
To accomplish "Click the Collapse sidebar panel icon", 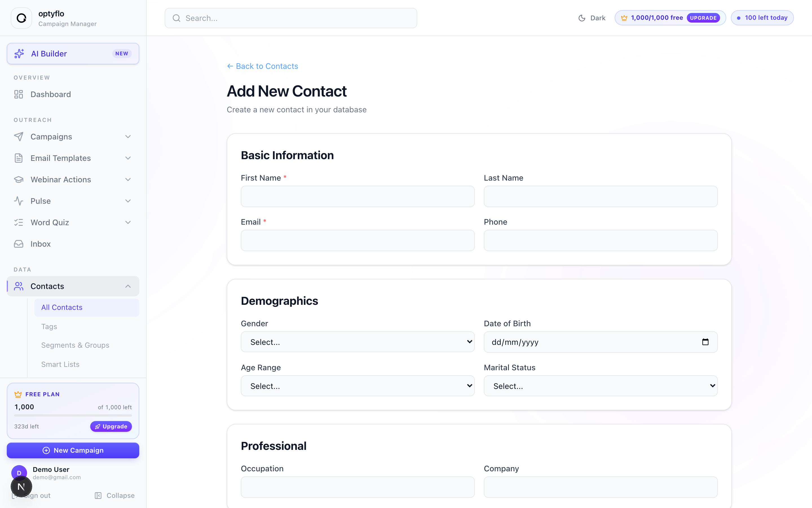I will click(98, 496).
